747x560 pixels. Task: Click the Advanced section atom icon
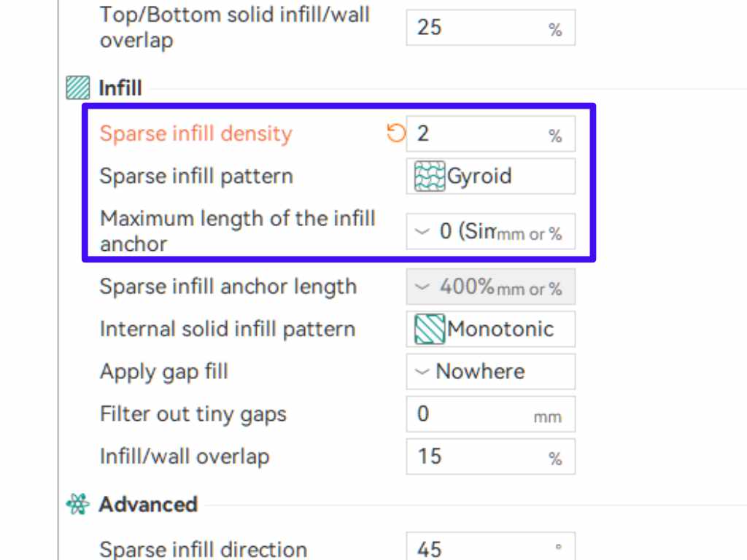77,504
